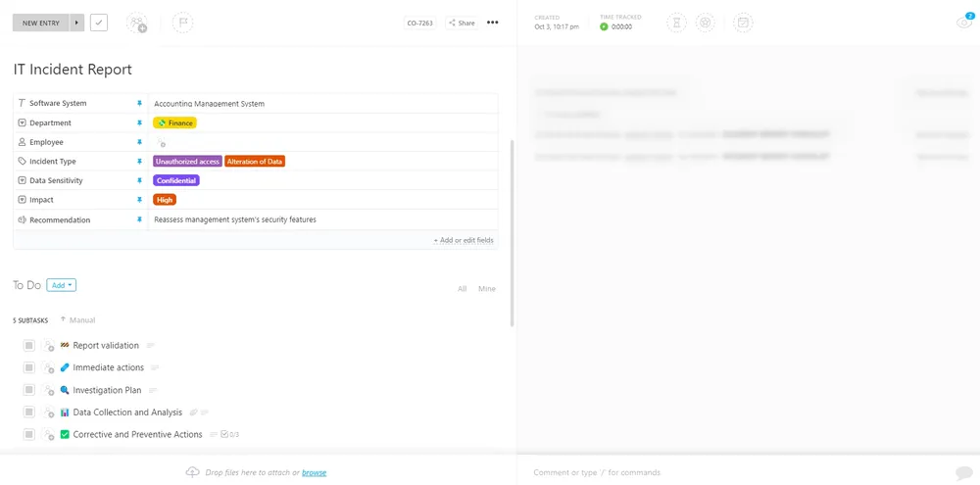Unpin the Recommendation field
The width and height of the screenshot is (980, 485).
[140, 220]
